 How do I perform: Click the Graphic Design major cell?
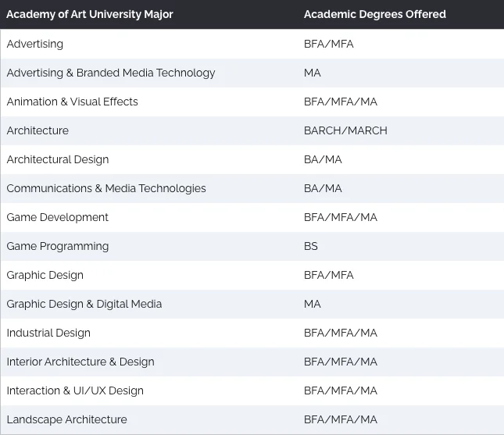point(45,275)
